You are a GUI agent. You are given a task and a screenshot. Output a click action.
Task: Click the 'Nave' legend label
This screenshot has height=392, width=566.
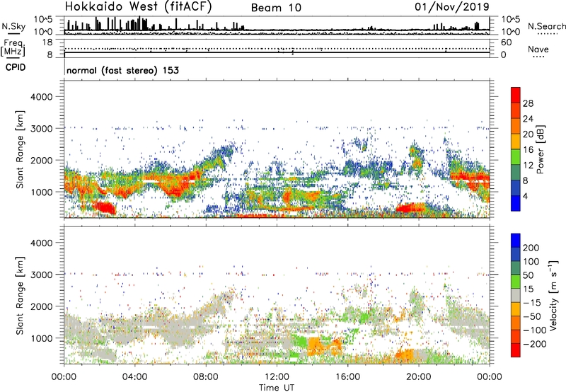click(x=538, y=50)
